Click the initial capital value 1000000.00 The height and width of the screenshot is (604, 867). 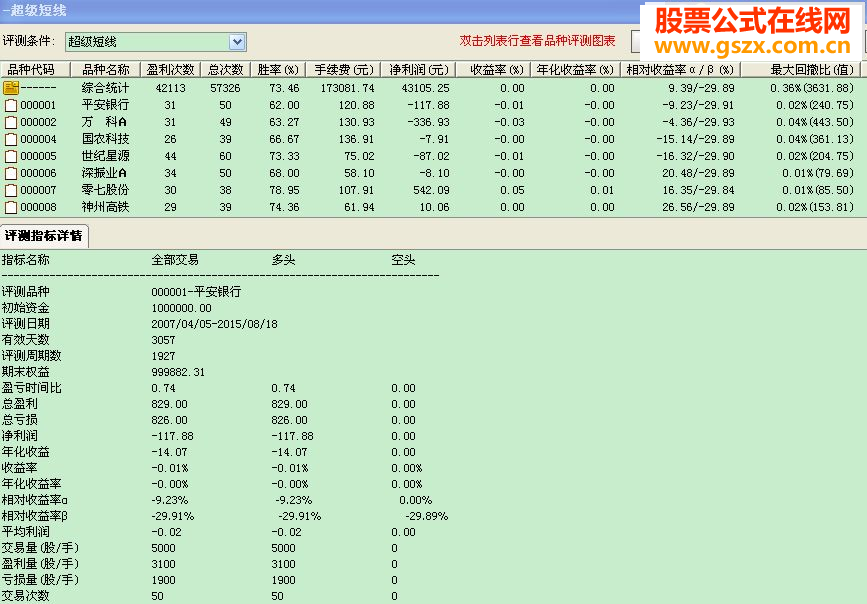pyautogui.click(x=181, y=309)
